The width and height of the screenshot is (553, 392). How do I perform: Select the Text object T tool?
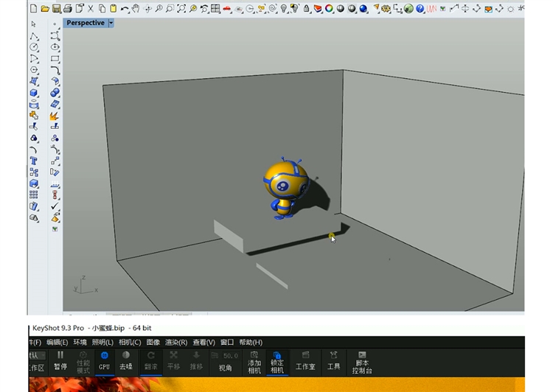[x=34, y=161]
